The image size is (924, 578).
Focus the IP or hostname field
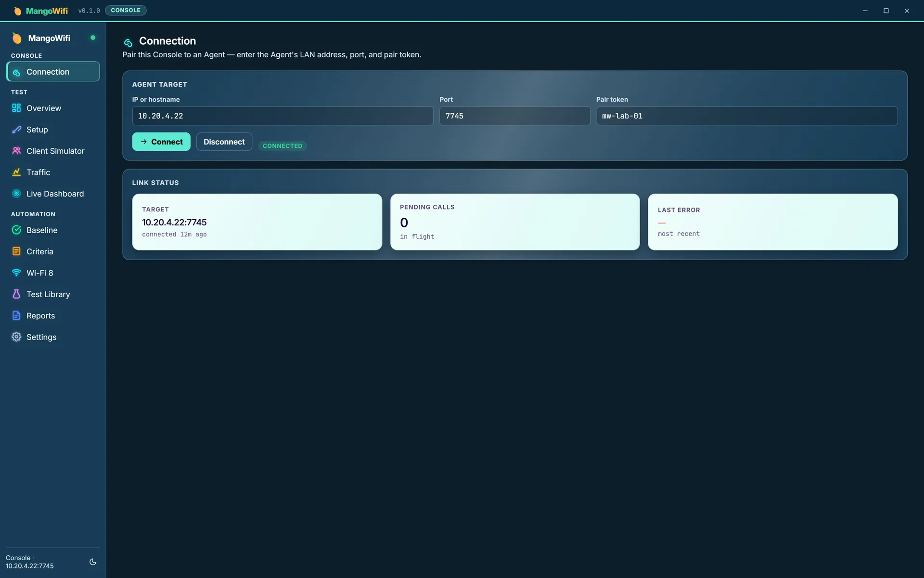point(282,116)
